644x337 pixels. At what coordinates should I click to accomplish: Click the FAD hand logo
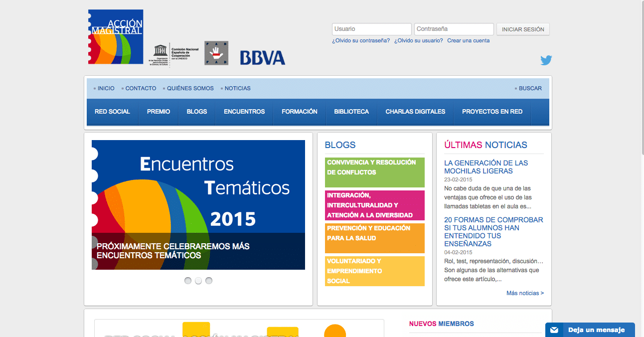click(x=216, y=53)
